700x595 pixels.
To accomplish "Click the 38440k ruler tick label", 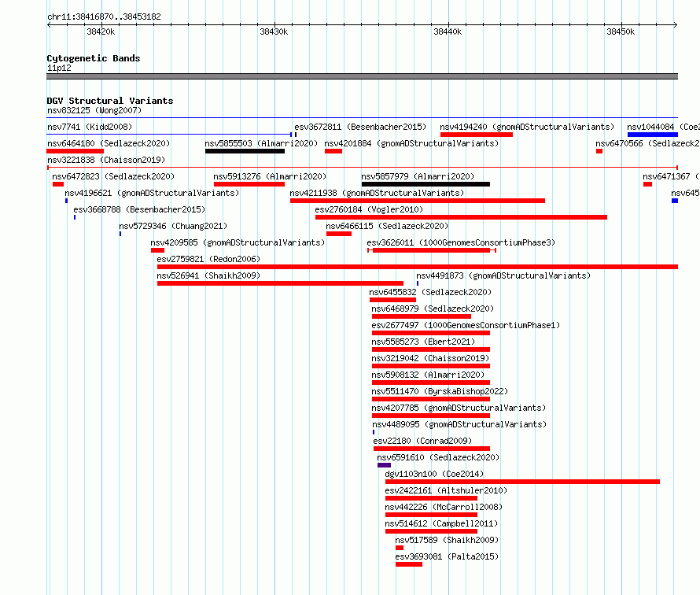I will [x=448, y=31].
